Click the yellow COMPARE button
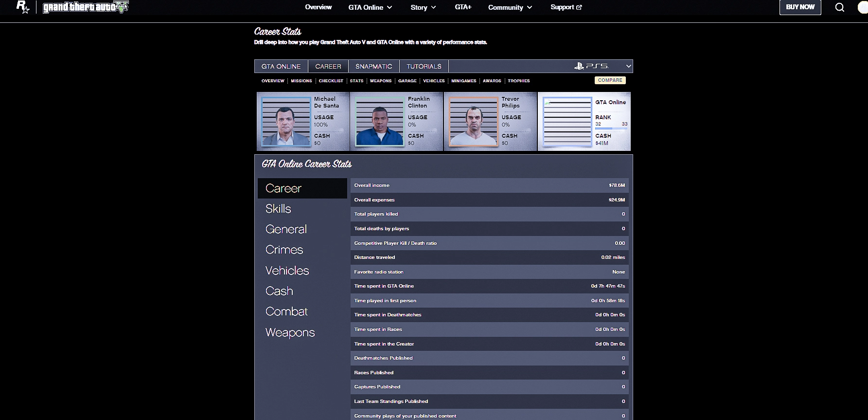The height and width of the screenshot is (420, 868). 610,80
